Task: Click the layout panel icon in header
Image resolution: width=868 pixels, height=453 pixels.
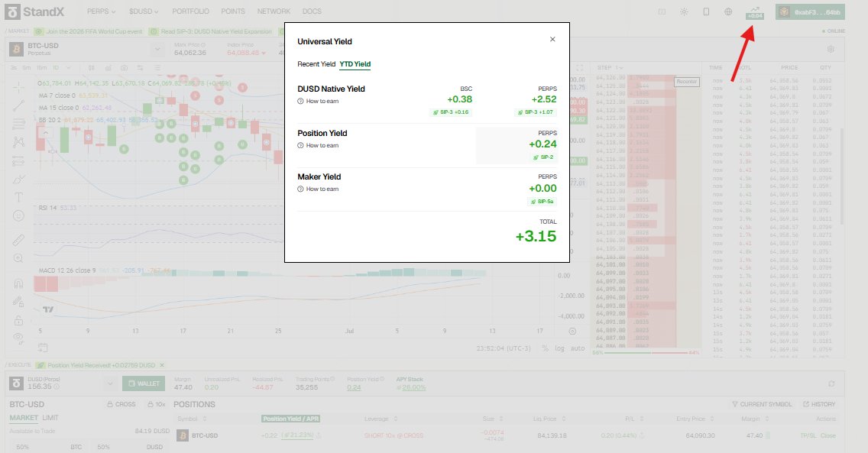Action: [x=662, y=11]
